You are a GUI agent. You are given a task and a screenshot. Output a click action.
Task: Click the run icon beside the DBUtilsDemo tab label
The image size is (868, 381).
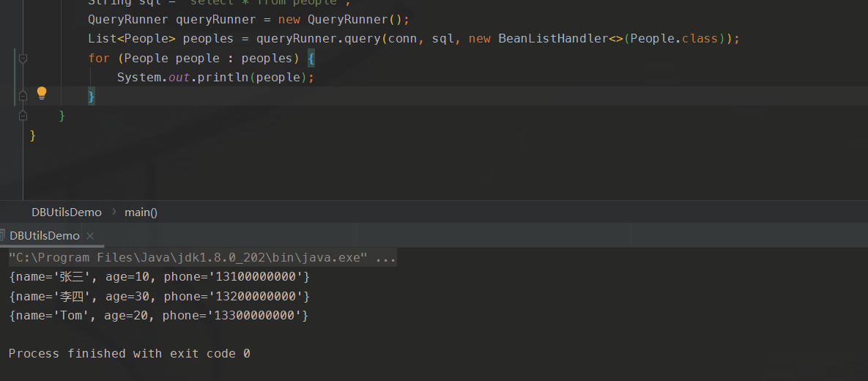(3, 235)
